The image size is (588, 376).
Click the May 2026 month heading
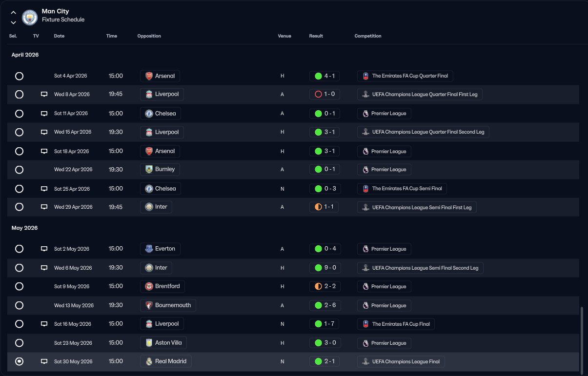click(24, 228)
